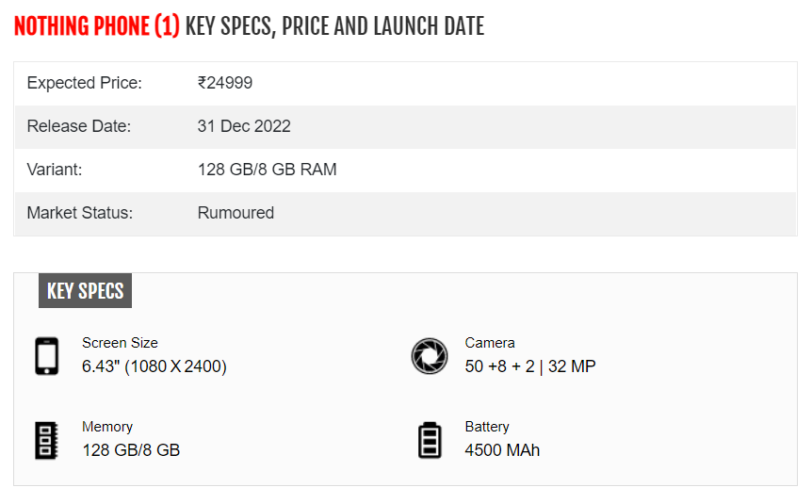Click the 6.43" (1080 X 2400) screen size text
The image size is (812, 504).
point(154,366)
